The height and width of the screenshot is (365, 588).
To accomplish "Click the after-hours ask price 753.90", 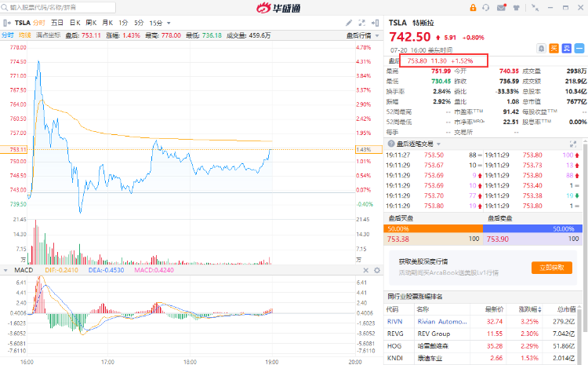I will click(498, 239).
